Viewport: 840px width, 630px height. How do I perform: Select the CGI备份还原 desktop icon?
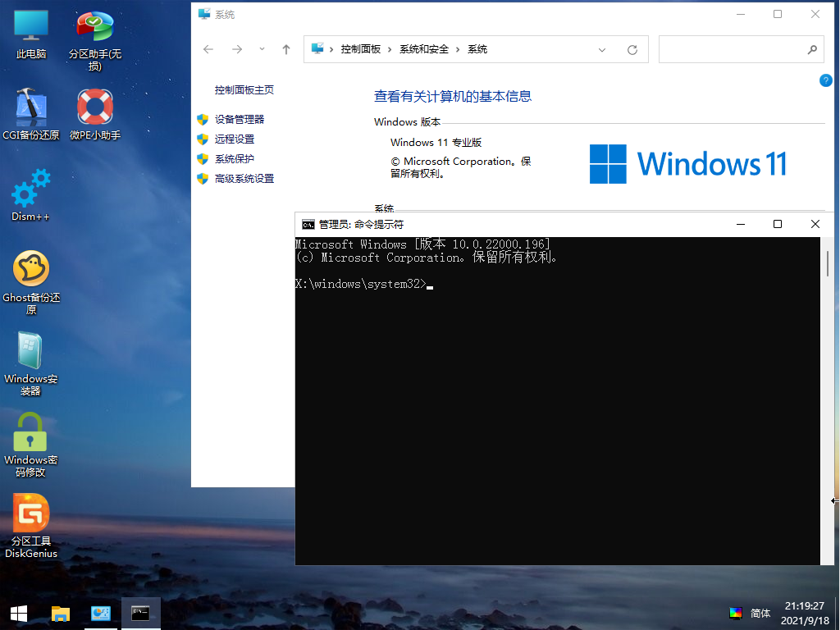click(31, 114)
